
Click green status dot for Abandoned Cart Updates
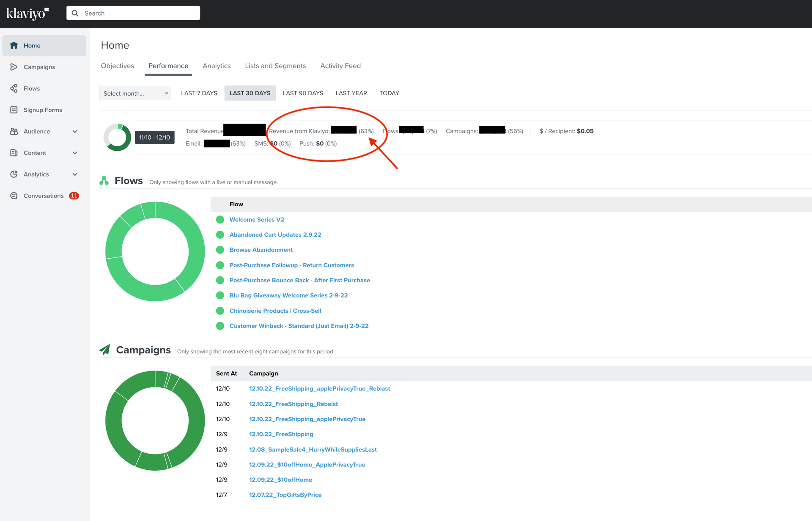220,235
